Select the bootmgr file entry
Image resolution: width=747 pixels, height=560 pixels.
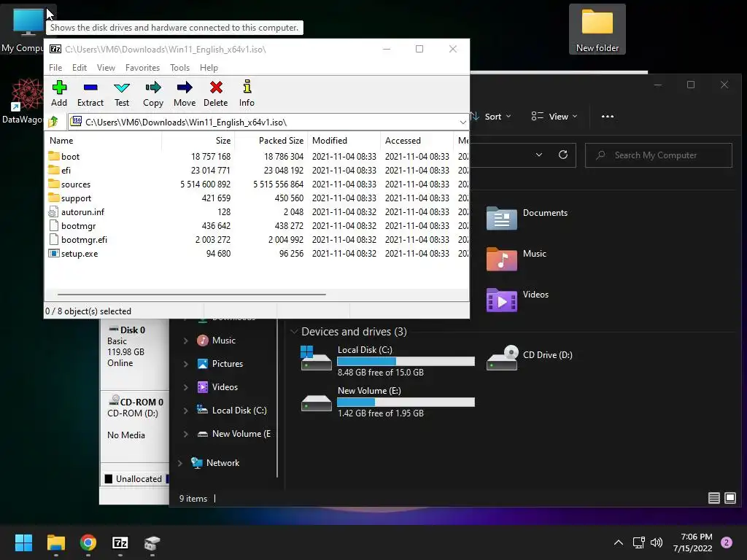(78, 225)
